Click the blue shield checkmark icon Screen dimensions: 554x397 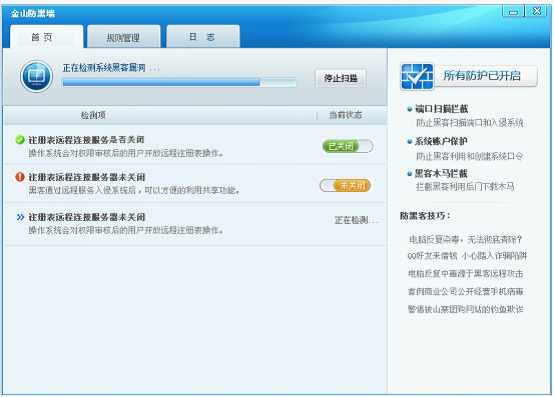(417, 76)
